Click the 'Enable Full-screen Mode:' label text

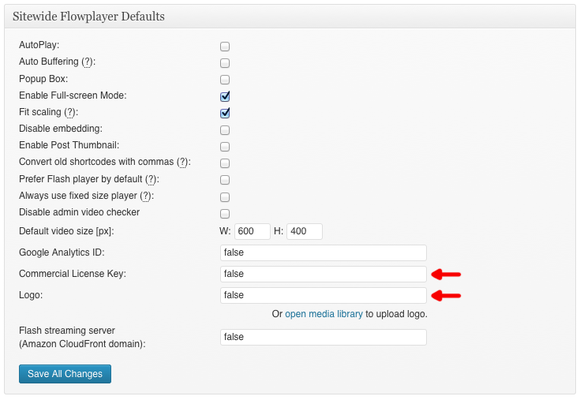click(x=73, y=95)
